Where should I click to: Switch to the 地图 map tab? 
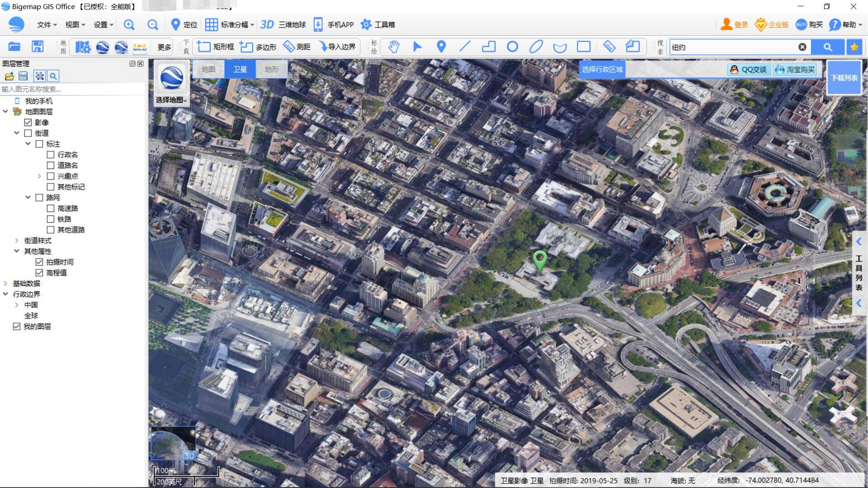[x=208, y=69]
